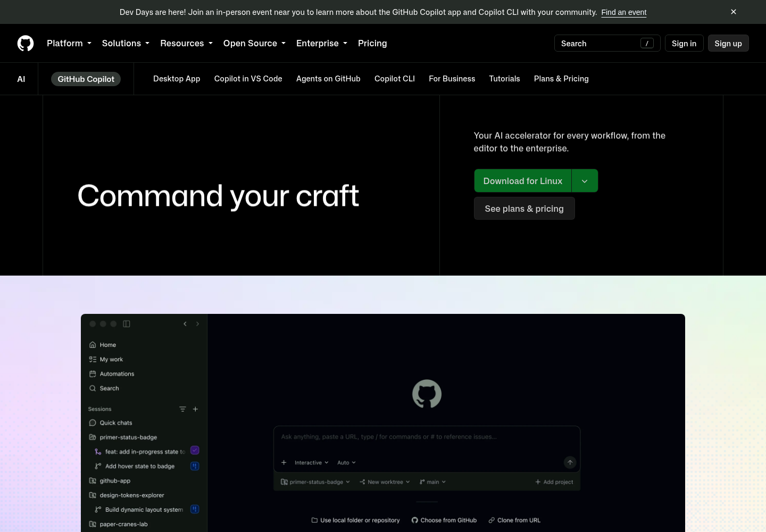Image resolution: width=766 pixels, height=532 pixels.
Task: Select the GitHub Copilot pill
Action: [x=86, y=79]
